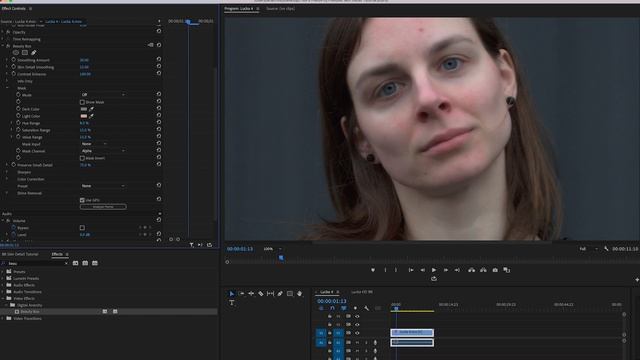Click the first filter badge beside the Effects search field
The image size is (640, 360).
[x=76, y=263]
